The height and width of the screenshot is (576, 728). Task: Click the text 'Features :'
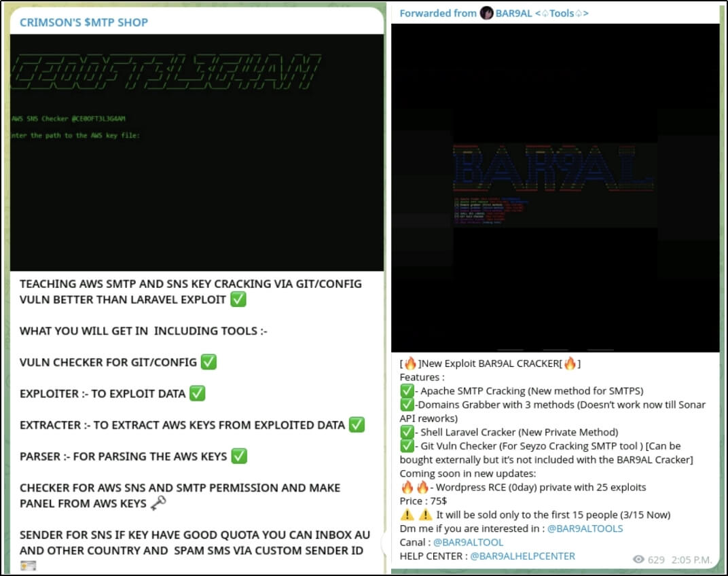[422, 377]
